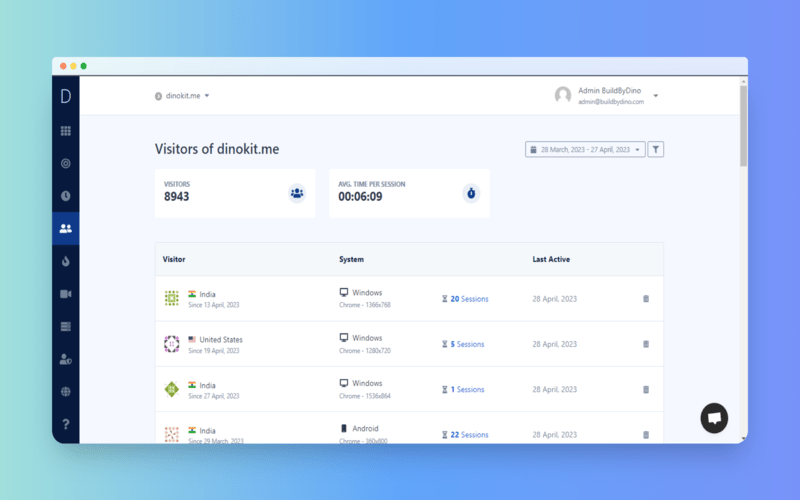The image size is (800, 500).
Task: Open the flame heatmaps icon in sidebar
Action: [65, 261]
